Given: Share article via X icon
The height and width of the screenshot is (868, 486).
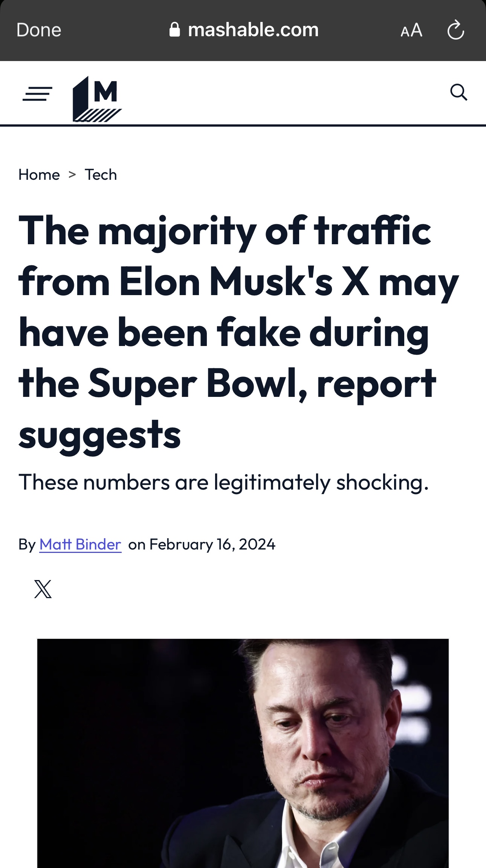Looking at the screenshot, I should click(43, 589).
